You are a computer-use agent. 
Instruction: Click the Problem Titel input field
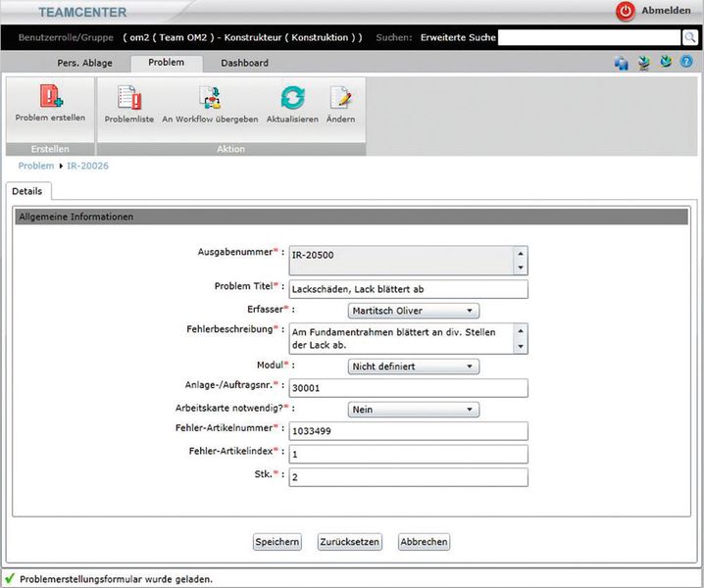(x=408, y=289)
